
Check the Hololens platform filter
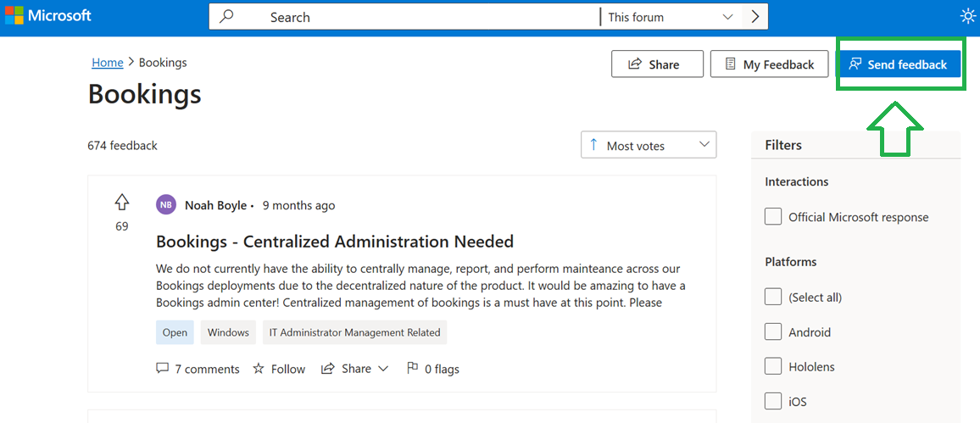click(x=773, y=367)
